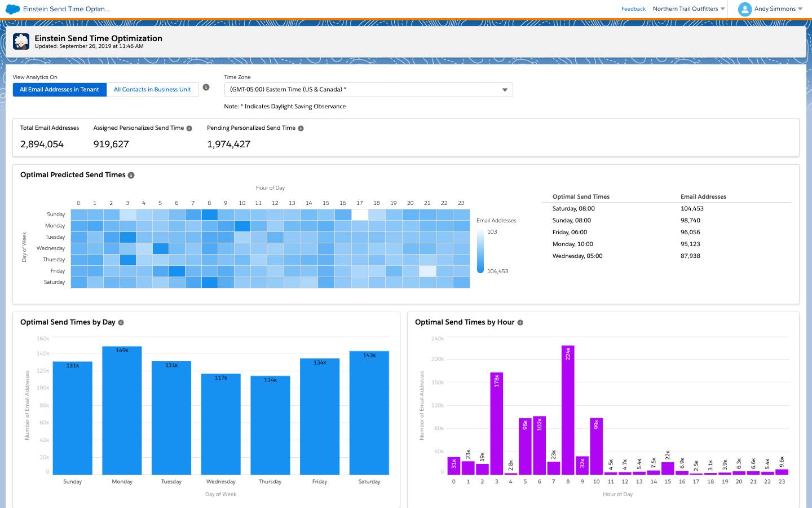This screenshot has height=508, width=812.
Task: Click the '87,938' email addresses value
Action: [x=690, y=256]
